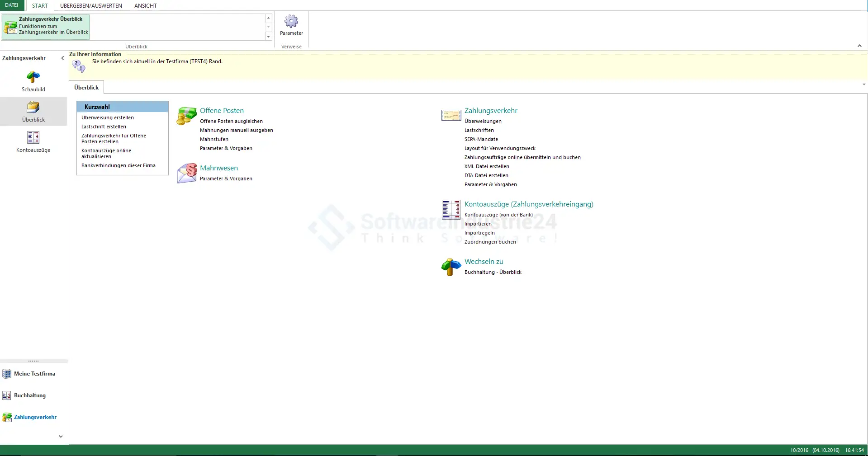Click the Kontoauszüge (Zahlungsverkehreingang) icon
Image resolution: width=868 pixels, height=456 pixels.
451,209
